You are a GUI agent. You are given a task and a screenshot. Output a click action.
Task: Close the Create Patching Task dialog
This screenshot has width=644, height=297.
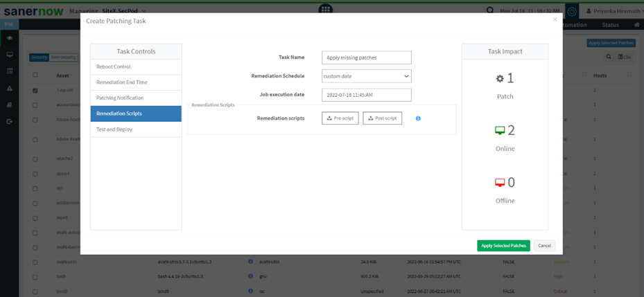555,19
